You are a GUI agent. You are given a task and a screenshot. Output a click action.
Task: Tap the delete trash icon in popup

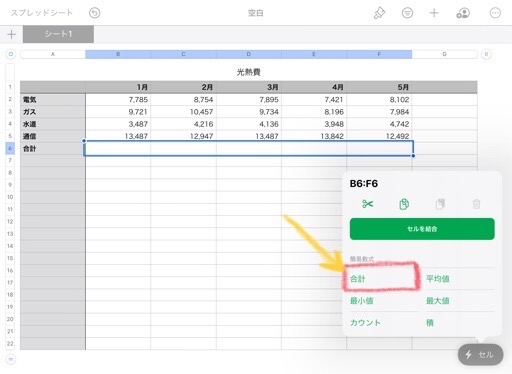[x=477, y=204]
